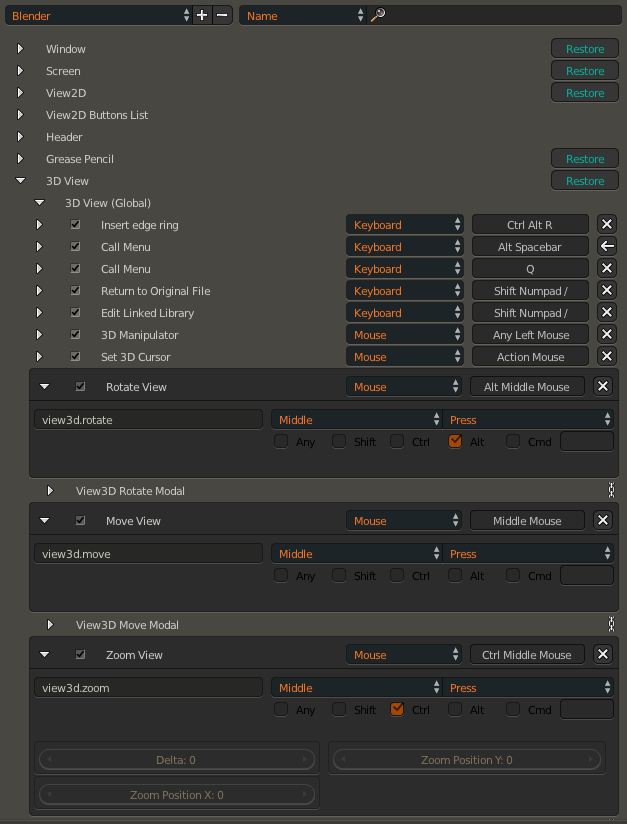Click the minus icon to remove keymap preset
Screen dimensions: 627x824
[222, 15]
